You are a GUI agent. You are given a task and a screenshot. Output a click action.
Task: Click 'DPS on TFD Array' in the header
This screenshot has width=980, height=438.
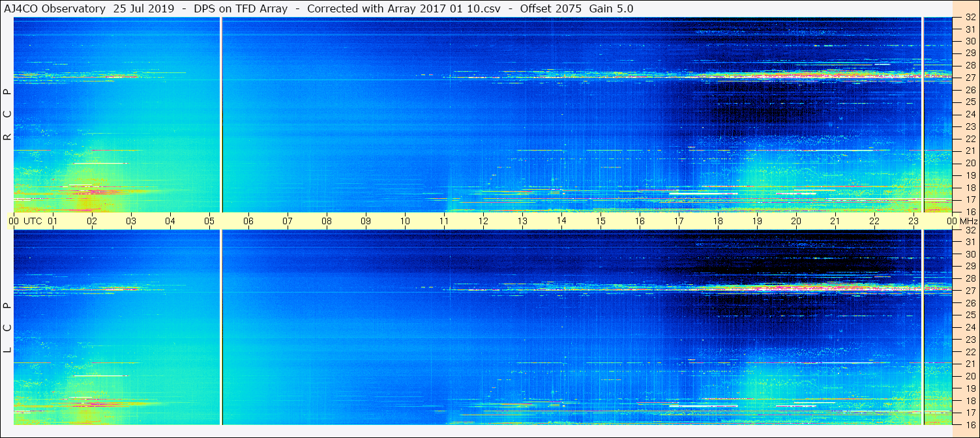pos(241,8)
